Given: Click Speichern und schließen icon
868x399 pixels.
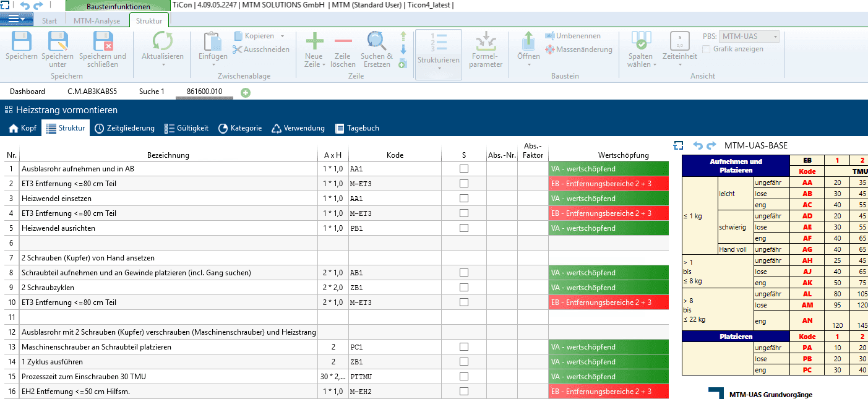Looking at the screenshot, I should pos(103,42).
